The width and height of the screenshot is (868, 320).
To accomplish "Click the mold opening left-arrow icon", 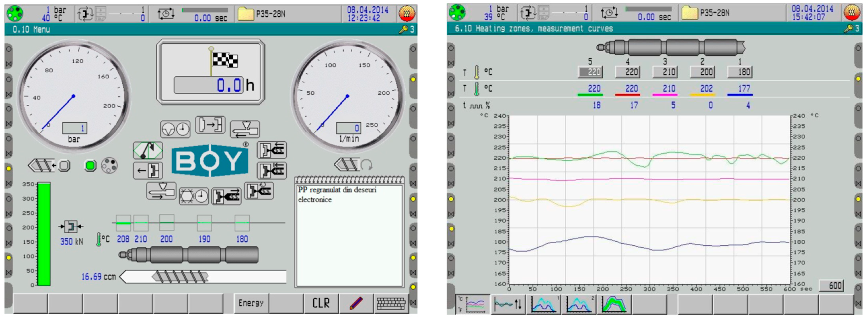I will coord(148,171).
